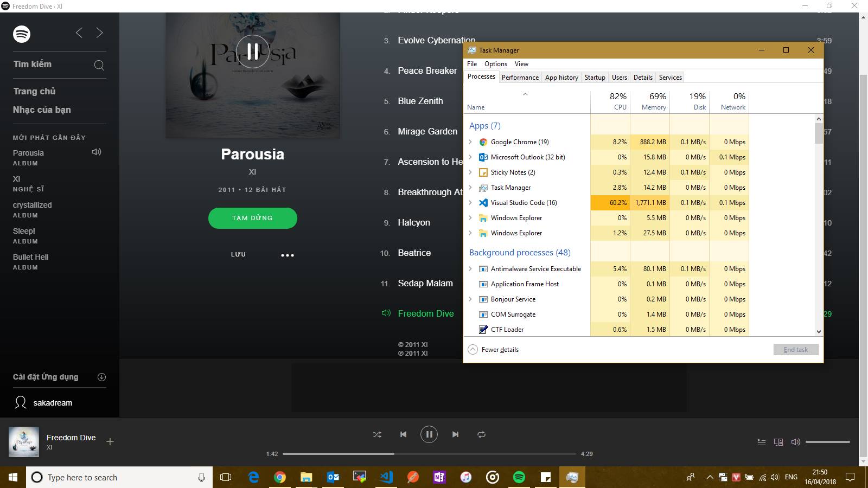This screenshot has height=488, width=868.
Task: Click the Spotify logo in the sidebar
Action: (x=22, y=34)
